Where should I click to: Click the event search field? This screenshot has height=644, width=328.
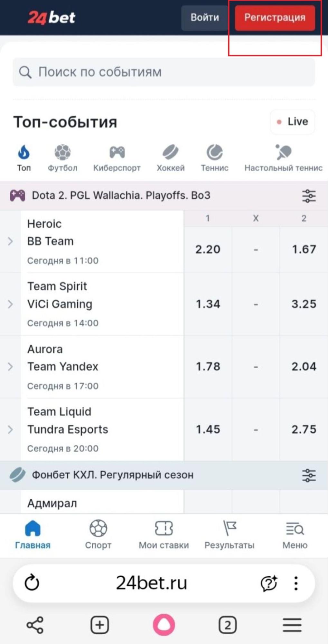pyautogui.click(x=164, y=72)
